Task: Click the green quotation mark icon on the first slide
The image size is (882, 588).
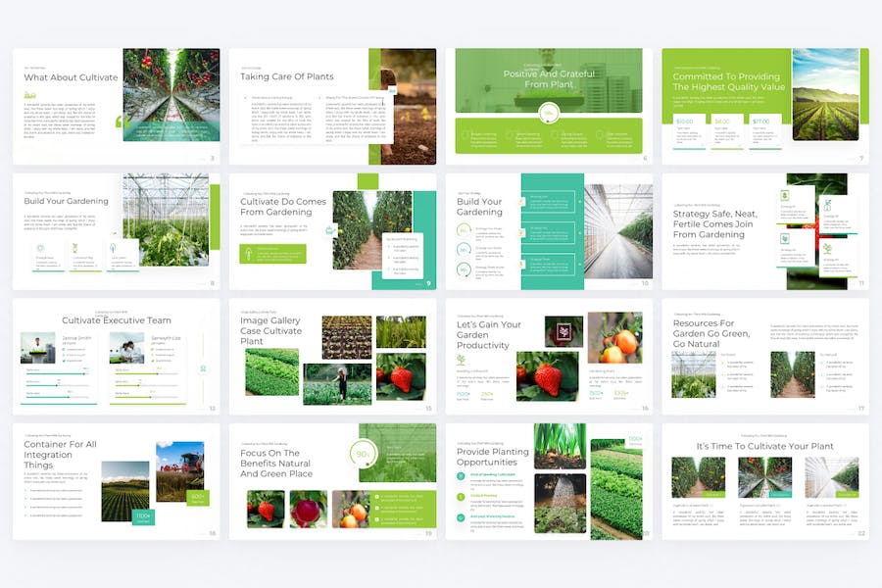Action: click(x=119, y=122)
